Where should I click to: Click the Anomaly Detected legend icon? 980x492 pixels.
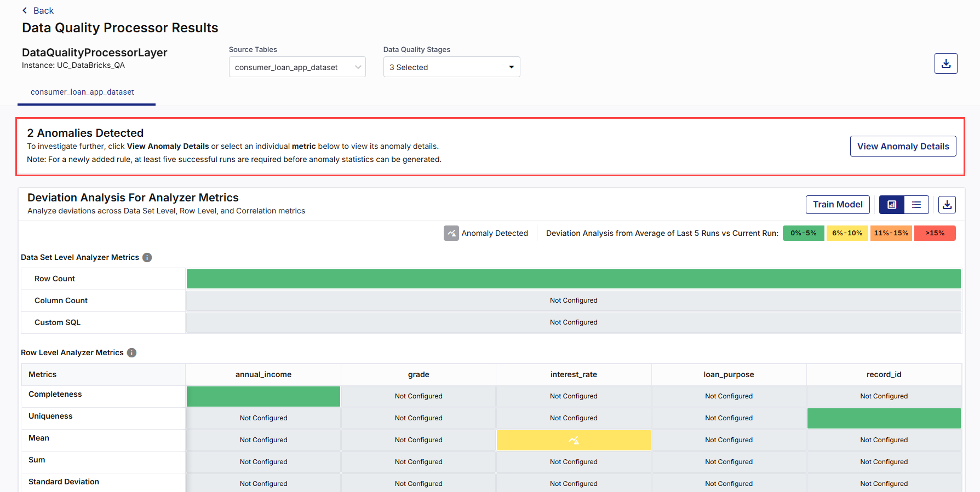[451, 233]
